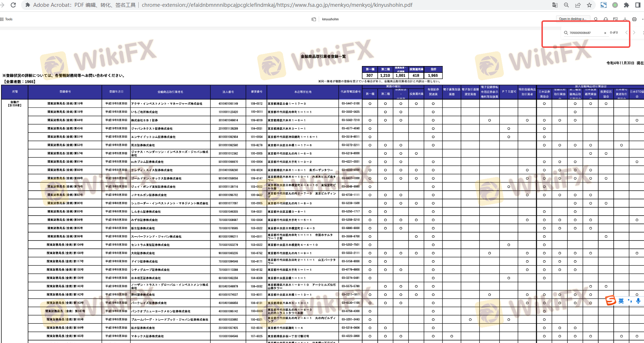Print the document with the printer icon
Viewport: 644px width, 343px height.
(x=634, y=19)
